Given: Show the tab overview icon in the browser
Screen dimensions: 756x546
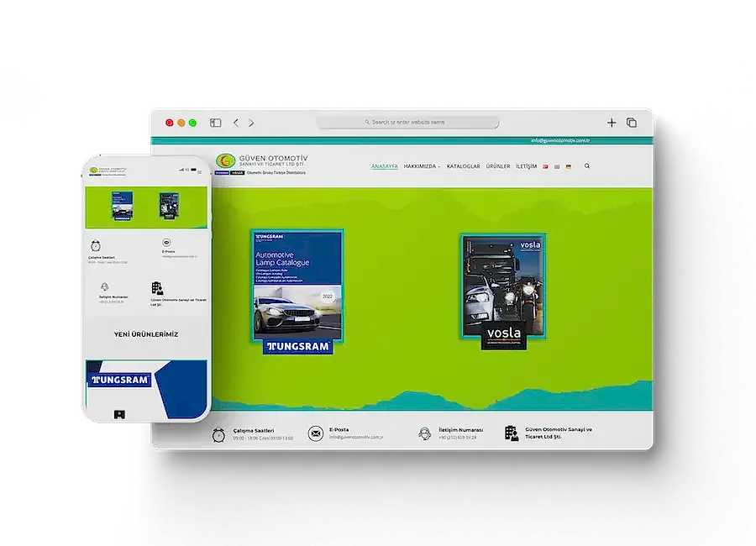Looking at the screenshot, I should click(632, 123).
